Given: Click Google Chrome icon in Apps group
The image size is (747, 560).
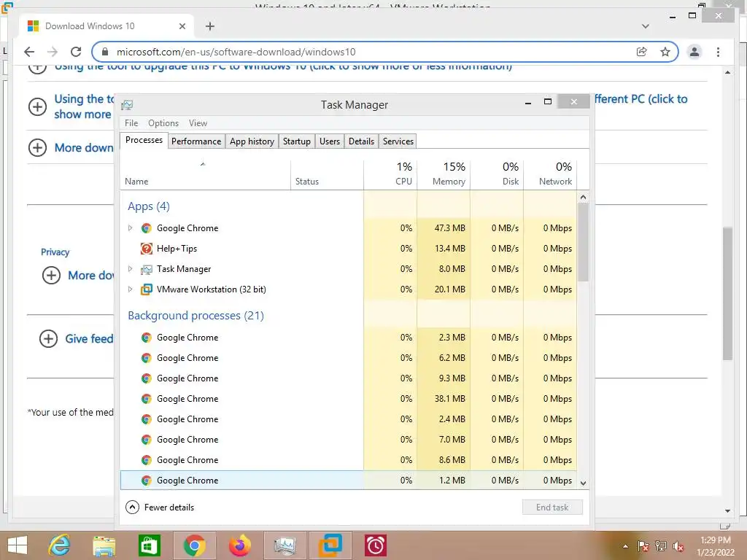Looking at the screenshot, I should 146,228.
